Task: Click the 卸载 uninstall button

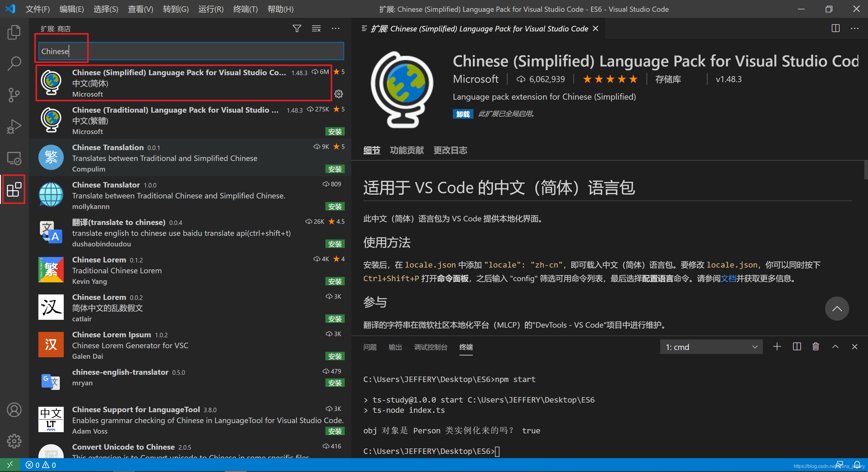Action: point(463,114)
